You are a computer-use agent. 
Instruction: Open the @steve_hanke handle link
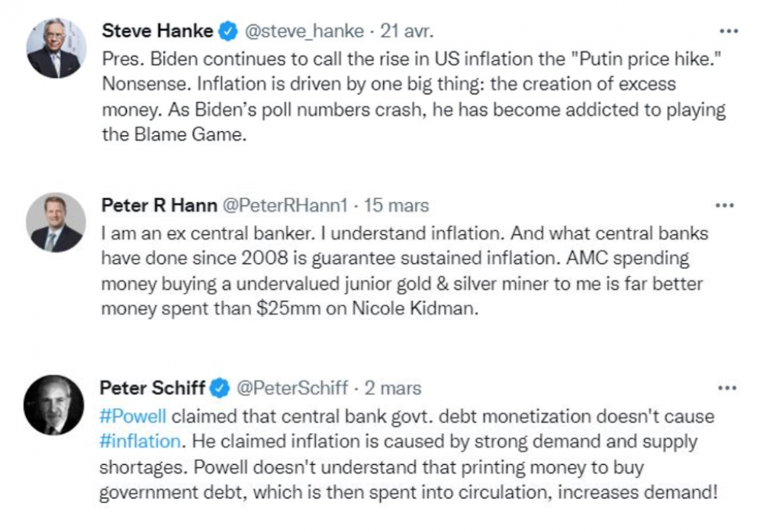pyautogui.click(x=302, y=31)
